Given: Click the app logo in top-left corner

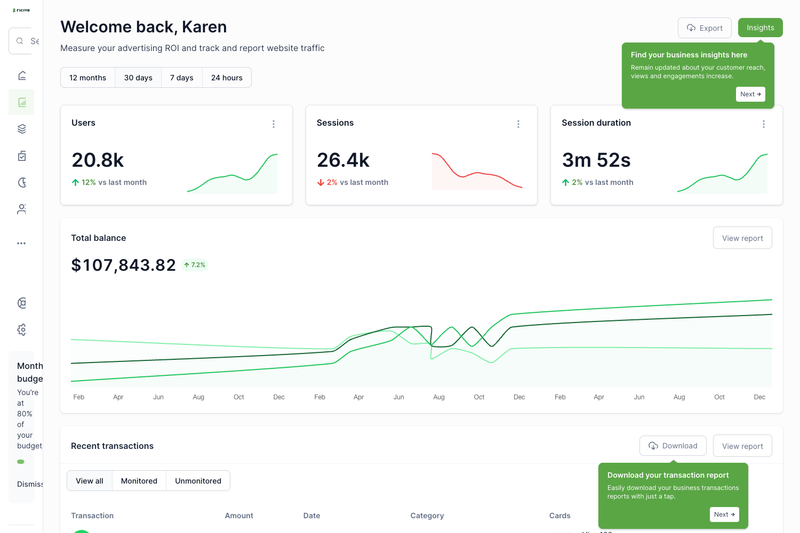Looking at the screenshot, I should tap(21, 10).
